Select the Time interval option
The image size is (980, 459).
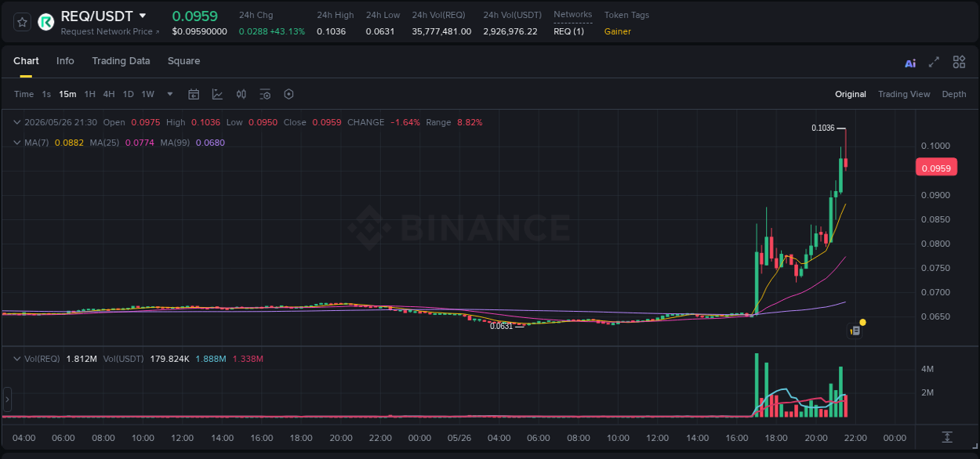24,94
